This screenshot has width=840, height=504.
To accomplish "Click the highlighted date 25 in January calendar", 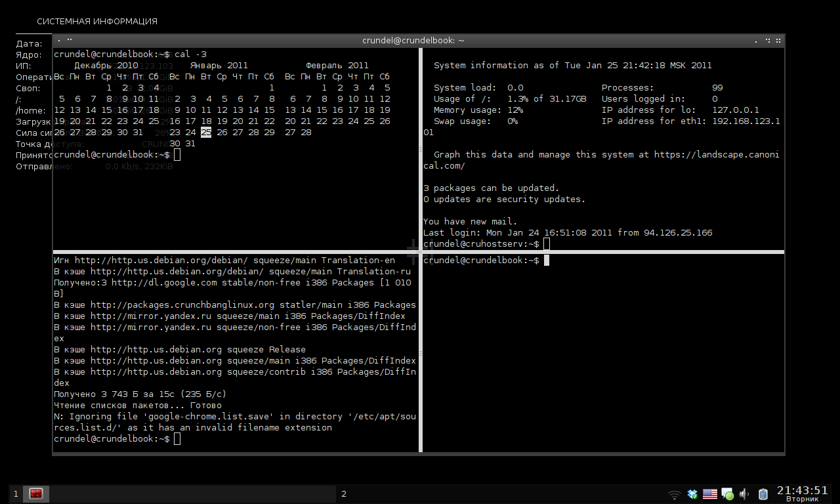I will pyautogui.click(x=206, y=133).
